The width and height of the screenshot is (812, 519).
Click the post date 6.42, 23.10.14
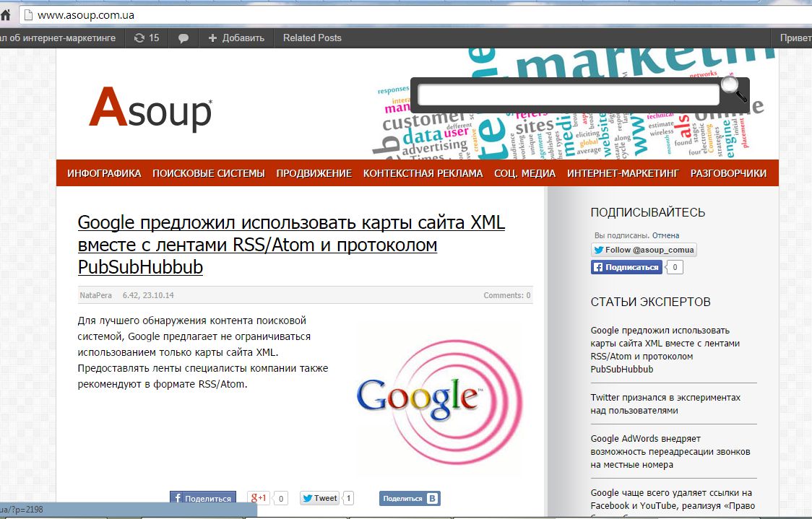pos(148,295)
